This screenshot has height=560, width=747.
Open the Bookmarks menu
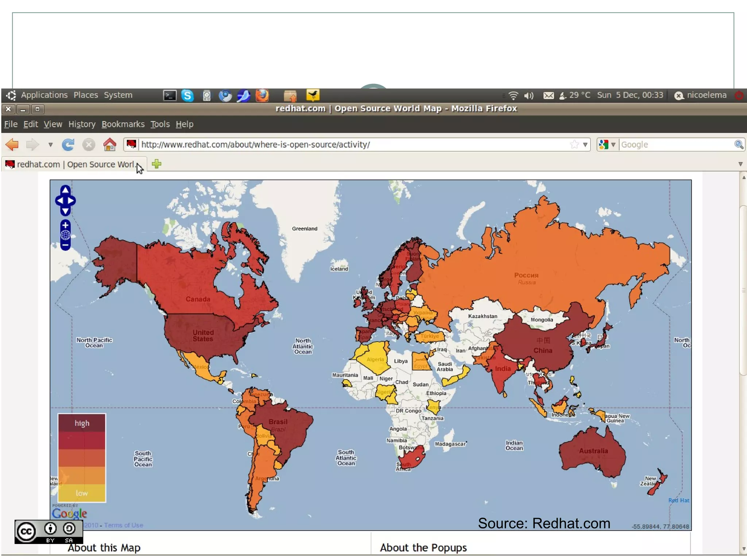click(123, 124)
